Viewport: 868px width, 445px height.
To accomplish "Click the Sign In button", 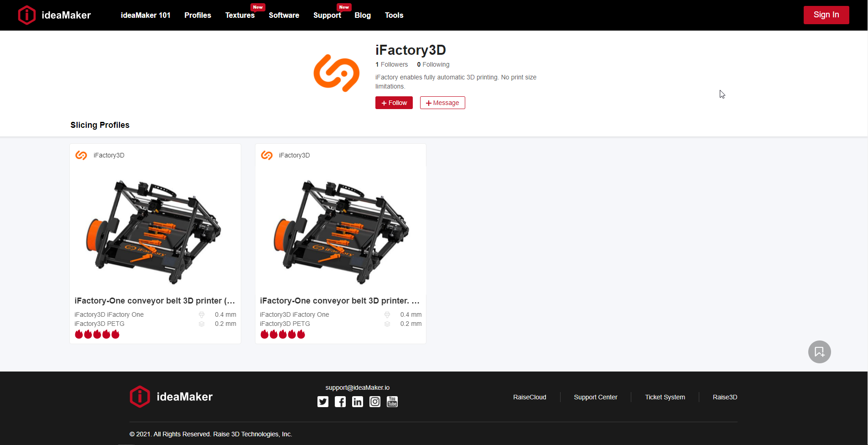I will pyautogui.click(x=826, y=15).
